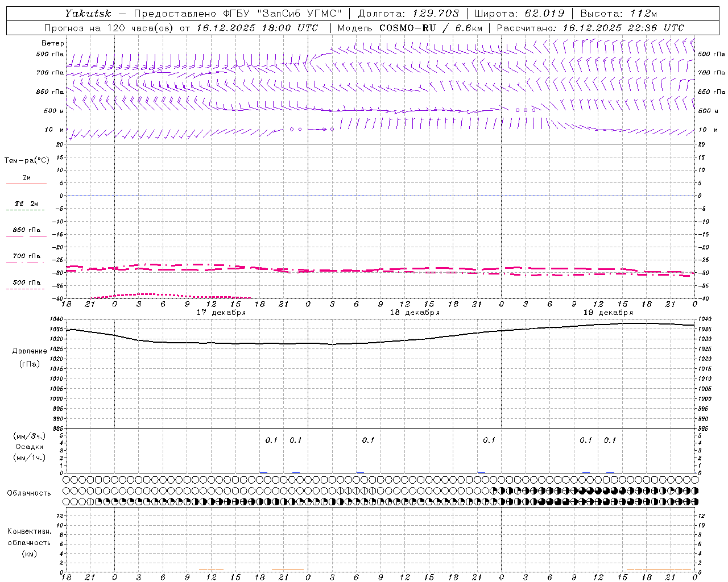Click the Td 2м legend label
The height and width of the screenshot is (582, 728).
27,203
